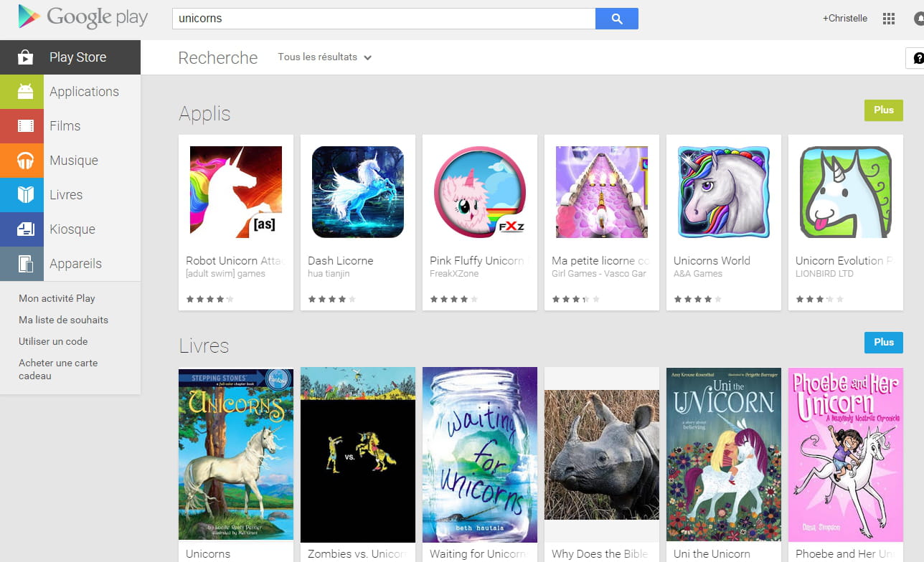The height and width of the screenshot is (562, 924).
Task: Open the Waiting for Unicorns book cover
Action: click(480, 454)
